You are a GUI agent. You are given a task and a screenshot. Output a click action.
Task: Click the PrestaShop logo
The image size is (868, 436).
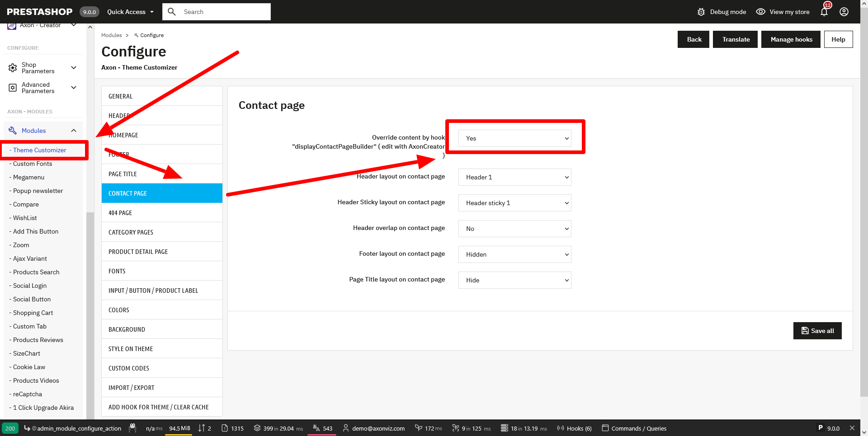click(40, 12)
